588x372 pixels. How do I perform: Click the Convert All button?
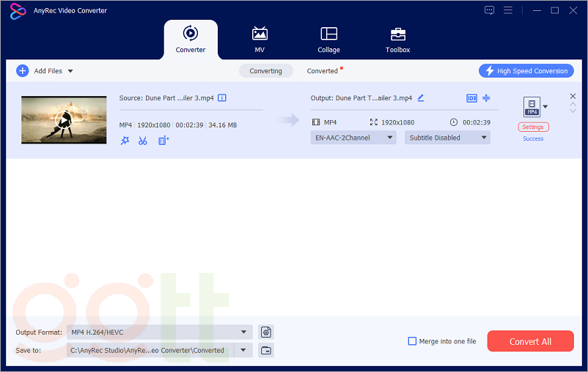(530, 341)
